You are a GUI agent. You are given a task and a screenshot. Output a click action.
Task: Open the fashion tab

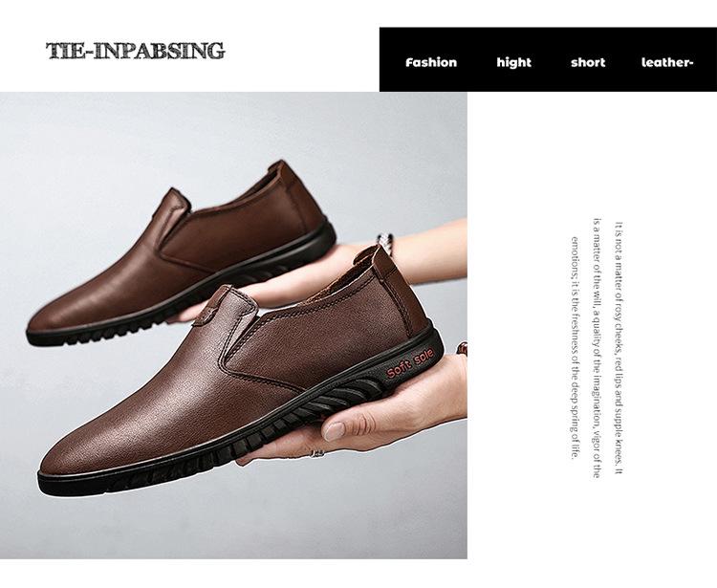pos(431,62)
